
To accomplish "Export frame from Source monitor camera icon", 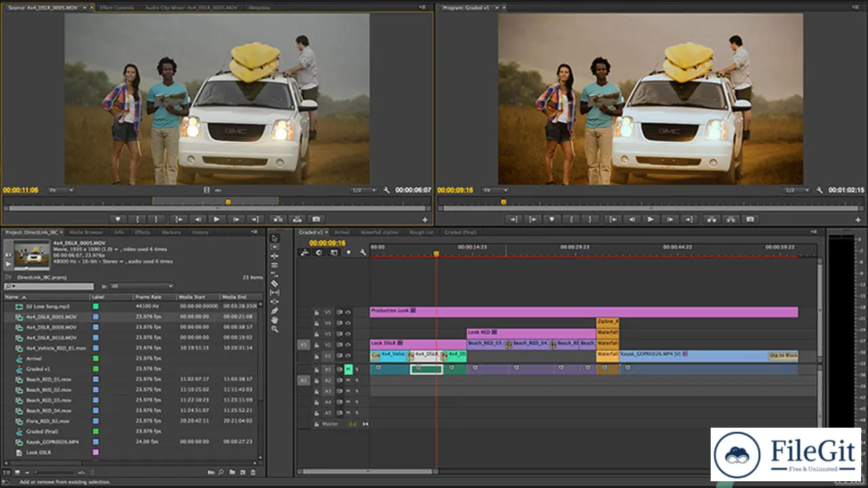I will point(315,219).
